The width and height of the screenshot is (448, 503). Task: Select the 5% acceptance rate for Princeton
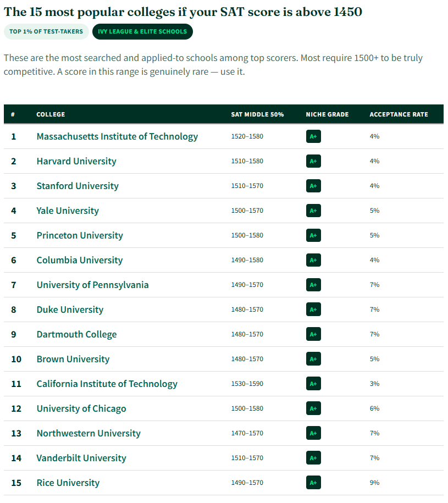pos(374,235)
